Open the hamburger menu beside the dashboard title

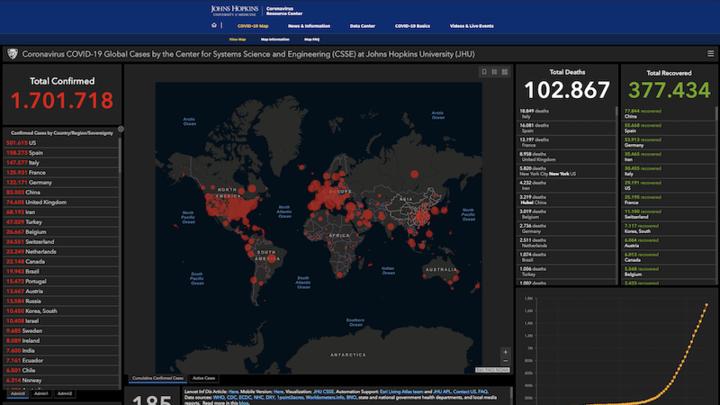tap(710, 54)
